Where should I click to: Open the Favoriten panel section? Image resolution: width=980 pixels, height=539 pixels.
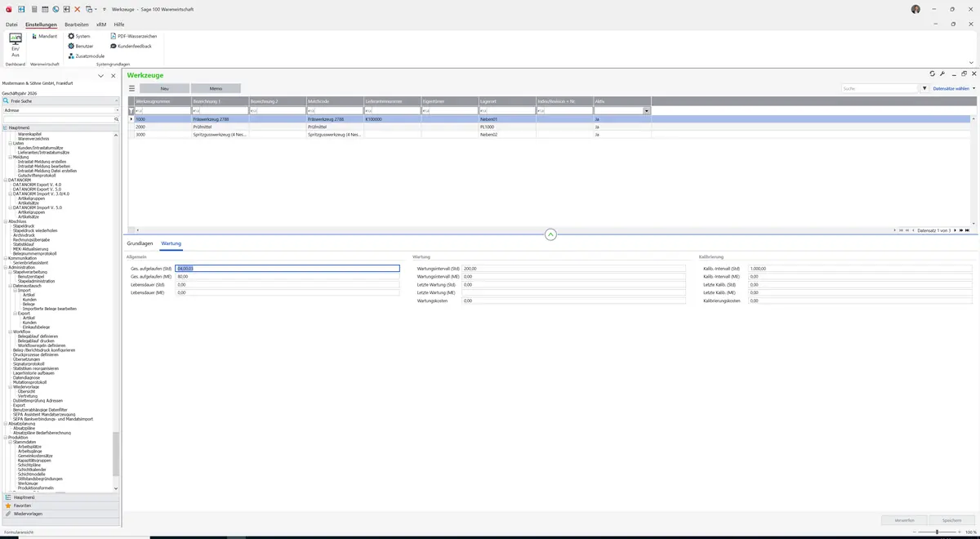pyautogui.click(x=60, y=506)
